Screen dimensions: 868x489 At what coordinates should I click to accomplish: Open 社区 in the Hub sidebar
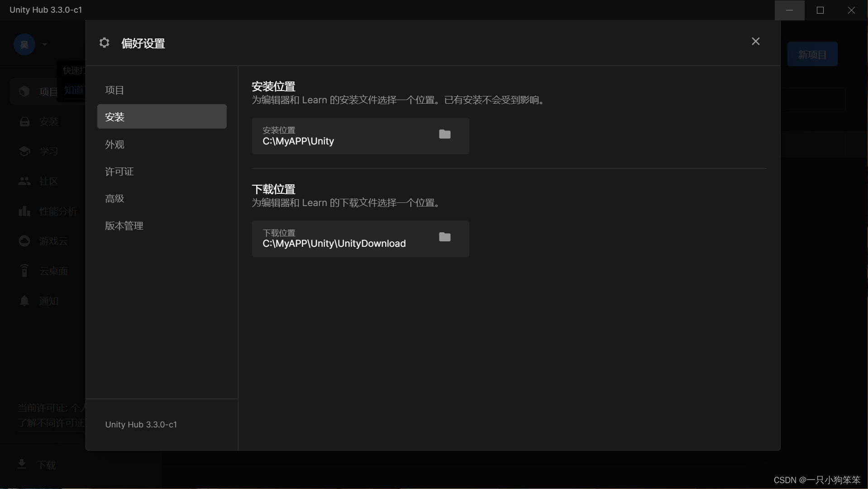click(x=48, y=181)
